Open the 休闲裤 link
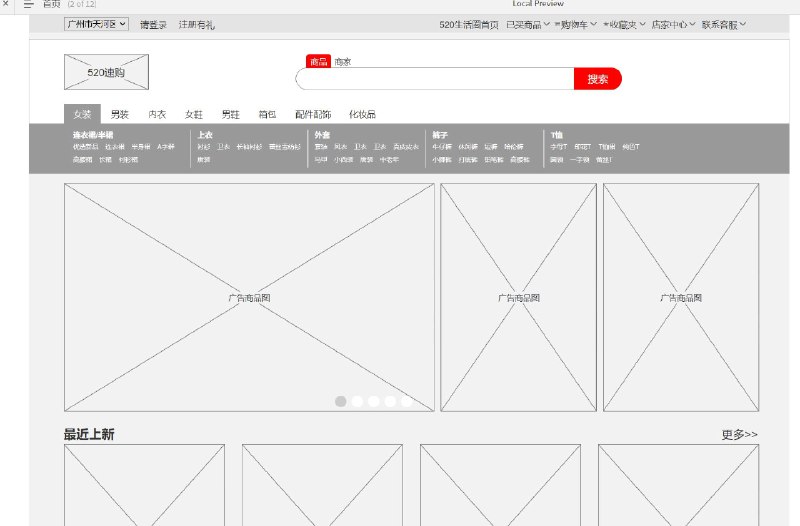Image resolution: width=800 pixels, height=526 pixels. [x=468, y=147]
